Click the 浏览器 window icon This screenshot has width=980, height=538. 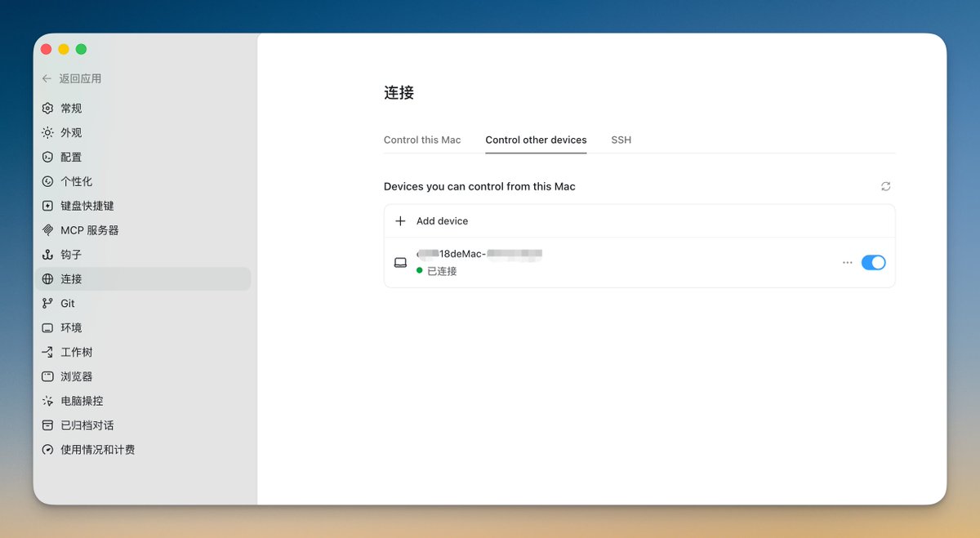pyautogui.click(x=47, y=376)
